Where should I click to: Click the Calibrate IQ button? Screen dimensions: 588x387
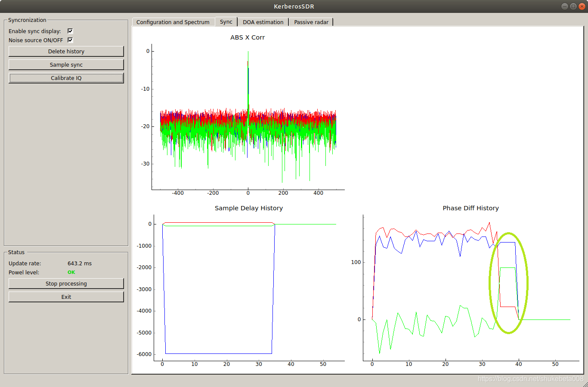click(66, 78)
